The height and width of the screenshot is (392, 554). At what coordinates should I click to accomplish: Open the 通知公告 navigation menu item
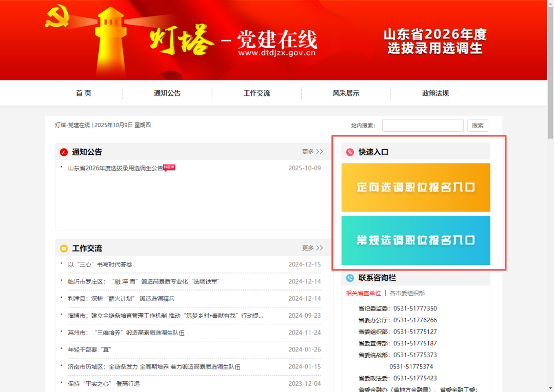pyautogui.click(x=167, y=93)
